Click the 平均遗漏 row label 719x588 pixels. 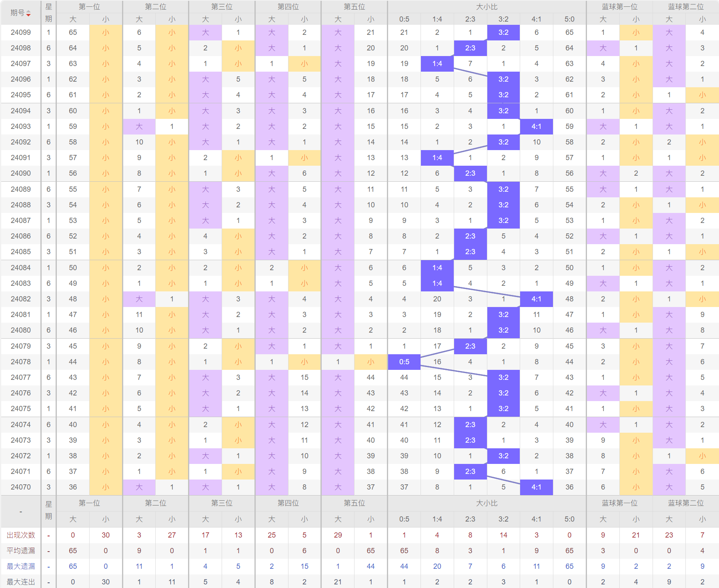point(21,551)
